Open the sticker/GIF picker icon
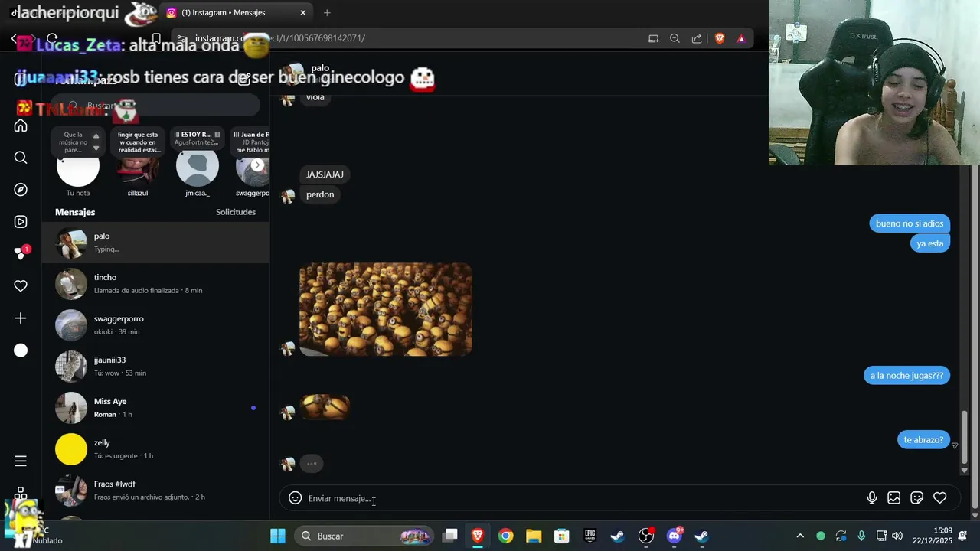Viewport: 980px width, 551px height. 916,498
